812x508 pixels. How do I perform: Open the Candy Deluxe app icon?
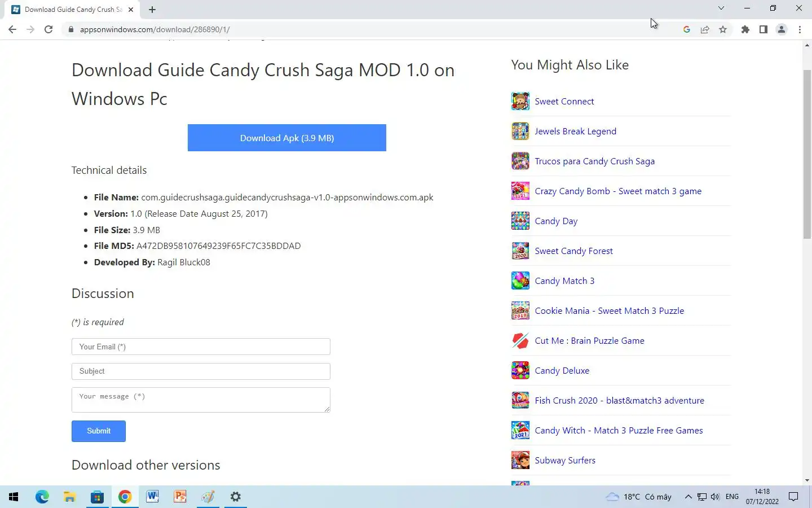520,371
